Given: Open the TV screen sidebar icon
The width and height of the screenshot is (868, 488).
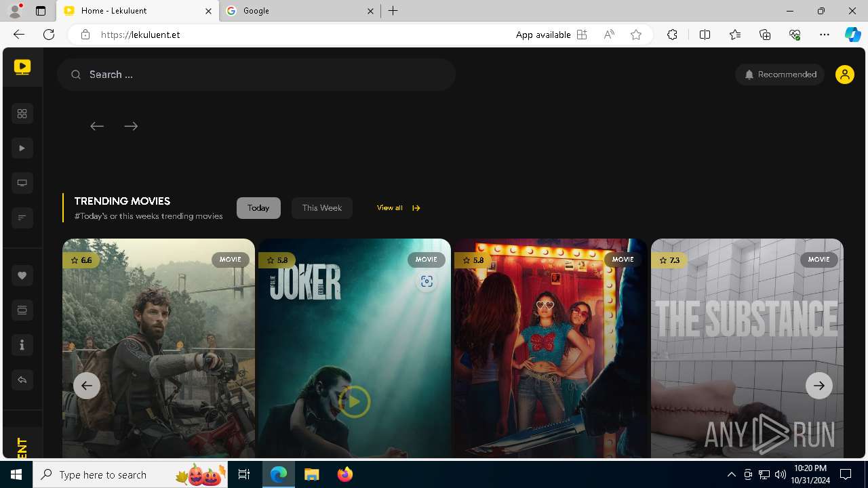Looking at the screenshot, I should [x=22, y=182].
